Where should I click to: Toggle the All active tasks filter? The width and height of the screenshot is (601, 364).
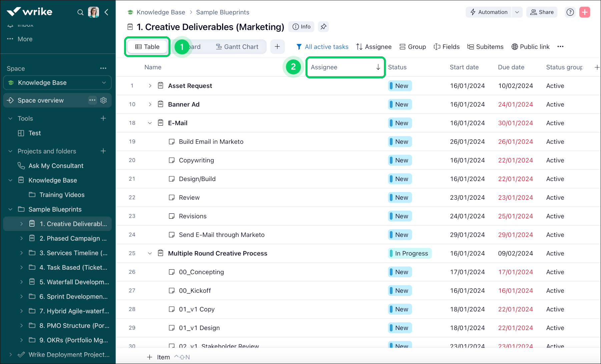coord(322,47)
